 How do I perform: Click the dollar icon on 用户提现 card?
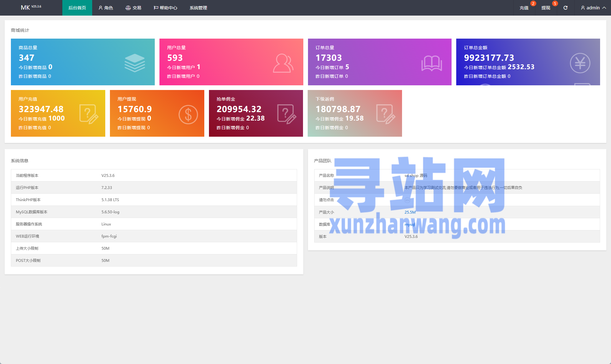(x=188, y=115)
